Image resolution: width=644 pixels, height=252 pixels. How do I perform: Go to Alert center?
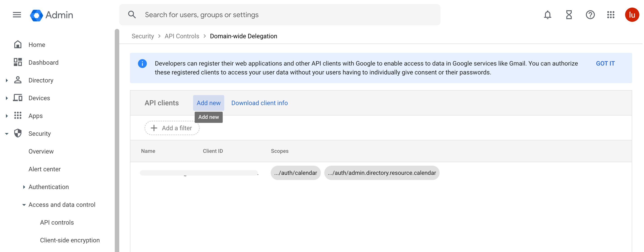click(44, 169)
